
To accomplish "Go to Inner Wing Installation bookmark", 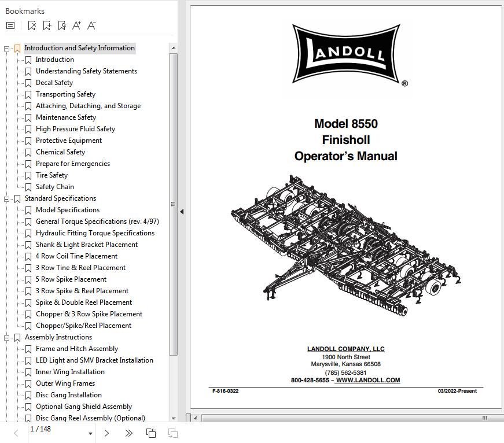I will pos(70,372).
